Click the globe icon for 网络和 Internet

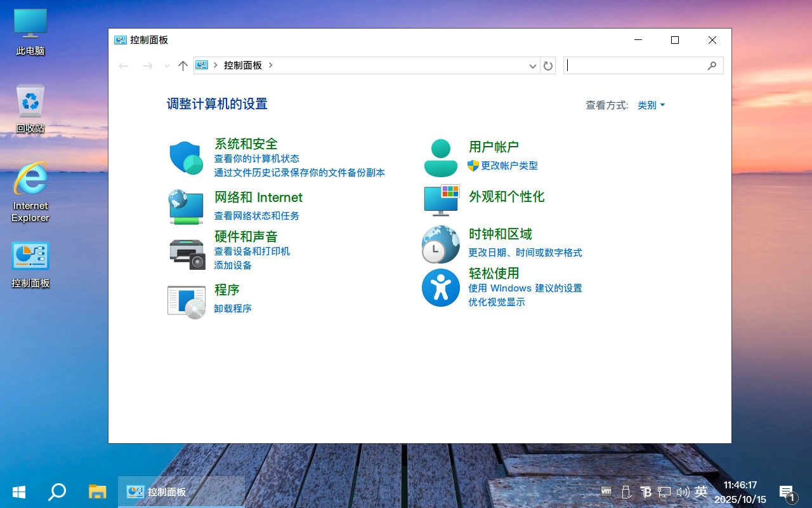(x=185, y=206)
